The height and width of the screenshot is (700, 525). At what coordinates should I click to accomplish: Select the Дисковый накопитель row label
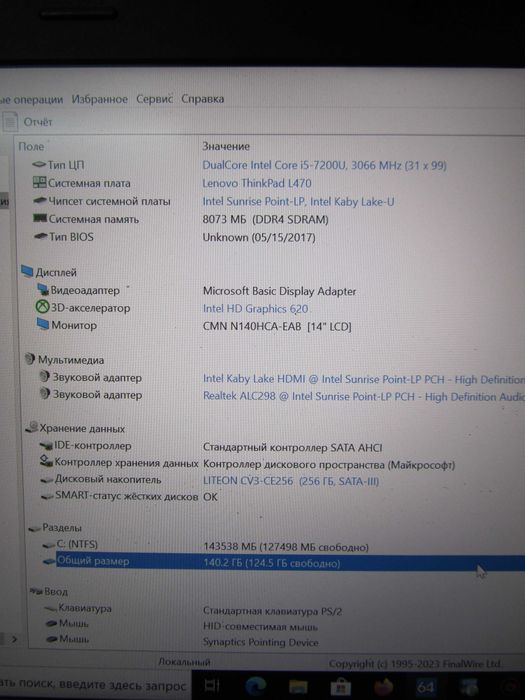point(108,479)
